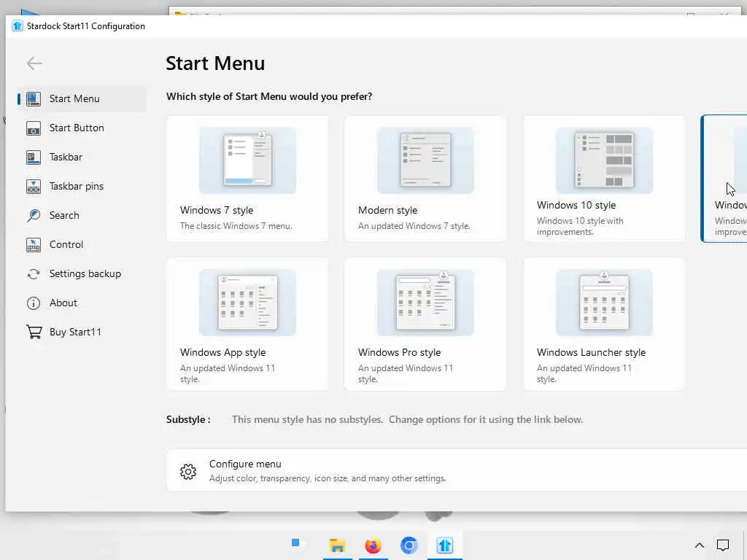Select the Windows 10 style thumbnail

(604, 160)
